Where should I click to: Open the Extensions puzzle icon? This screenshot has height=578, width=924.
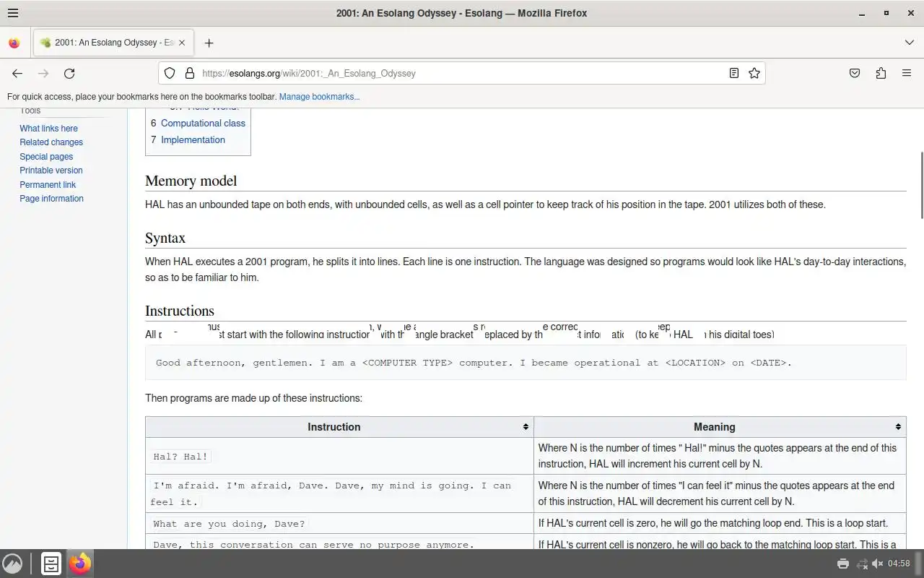coord(881,73)
